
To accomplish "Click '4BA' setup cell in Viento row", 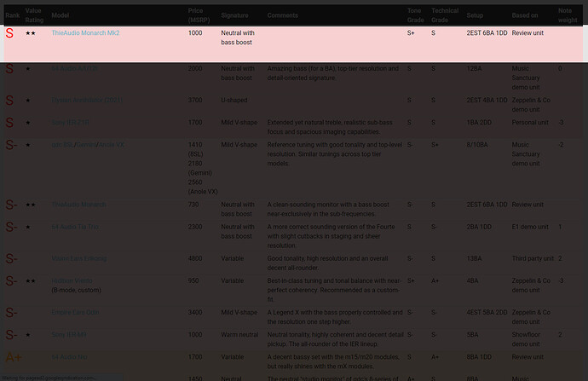I will click(x=472, y=281).
